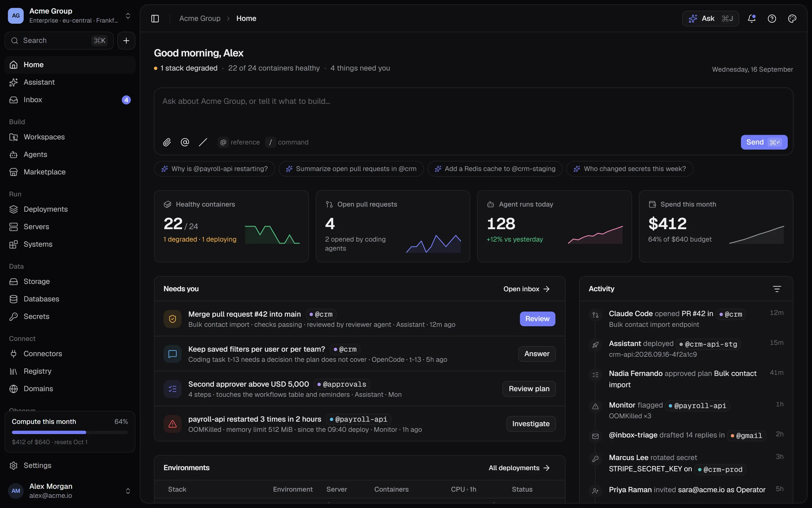Open Storage page

coord(70,282)
